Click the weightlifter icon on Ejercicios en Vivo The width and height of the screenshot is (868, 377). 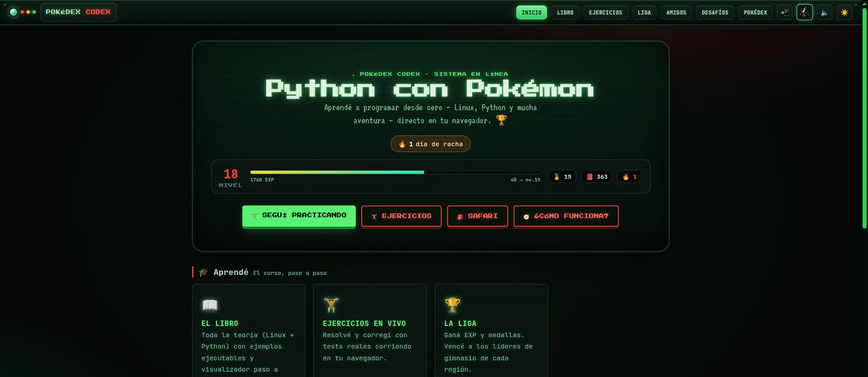331,305
